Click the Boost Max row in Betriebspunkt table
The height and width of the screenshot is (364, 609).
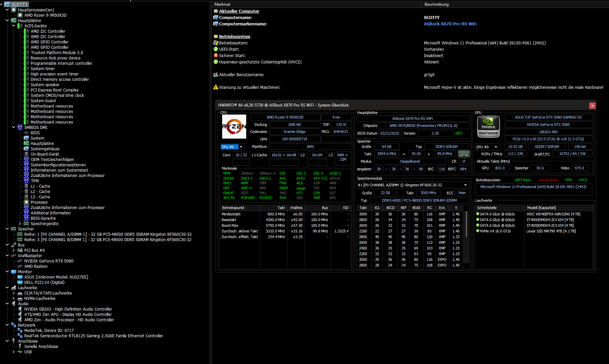click(x=285, y=225)
